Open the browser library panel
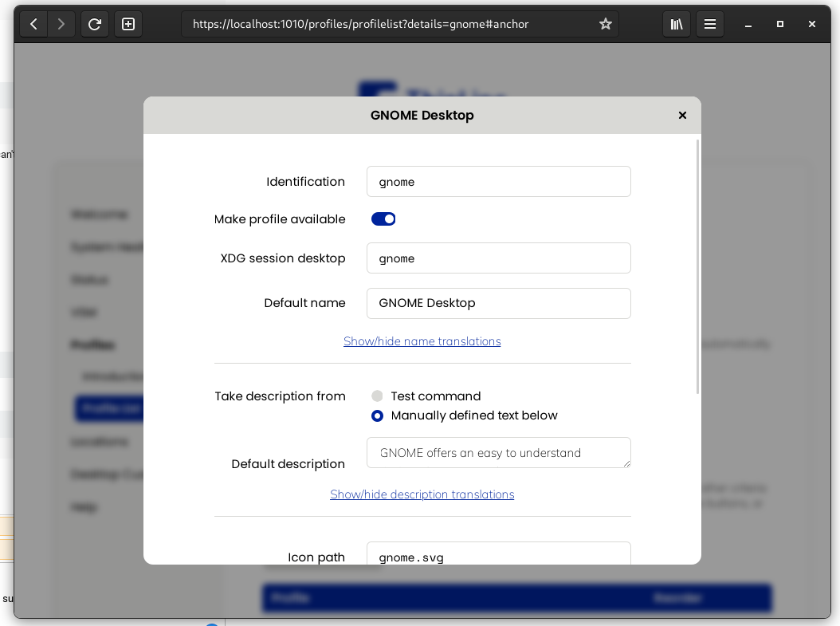The height and width of the screenshot is (626, 840). [x=677, y=24]
